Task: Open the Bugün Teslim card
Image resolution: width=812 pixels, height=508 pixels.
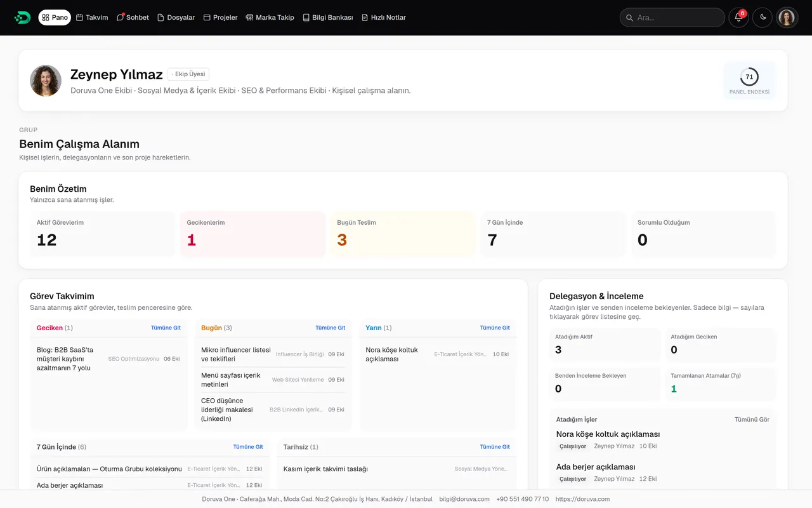Action: point(403,234)
